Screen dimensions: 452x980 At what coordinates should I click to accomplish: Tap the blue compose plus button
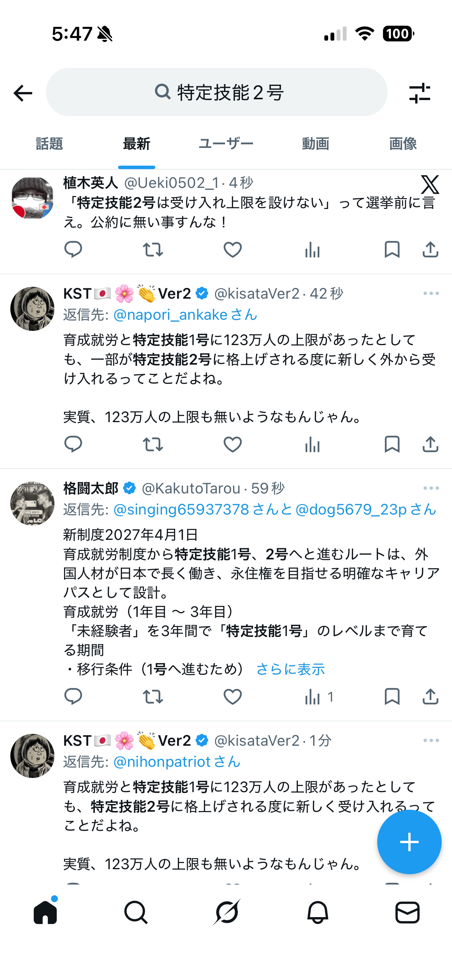coord(409,842)
